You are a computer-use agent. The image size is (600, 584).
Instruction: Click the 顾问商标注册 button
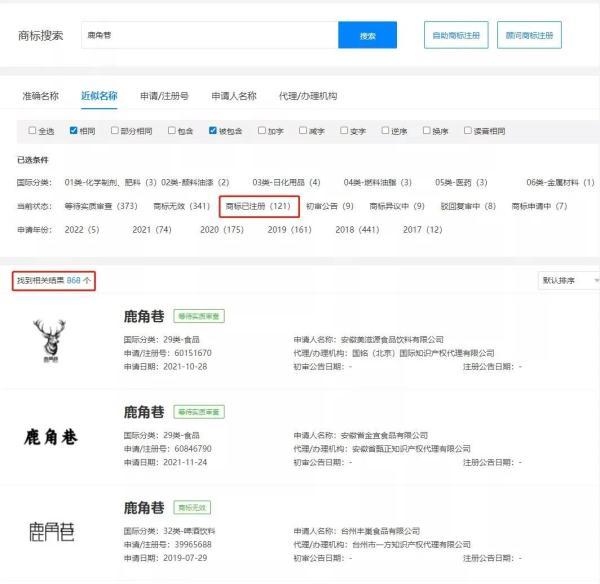point(529,35)
